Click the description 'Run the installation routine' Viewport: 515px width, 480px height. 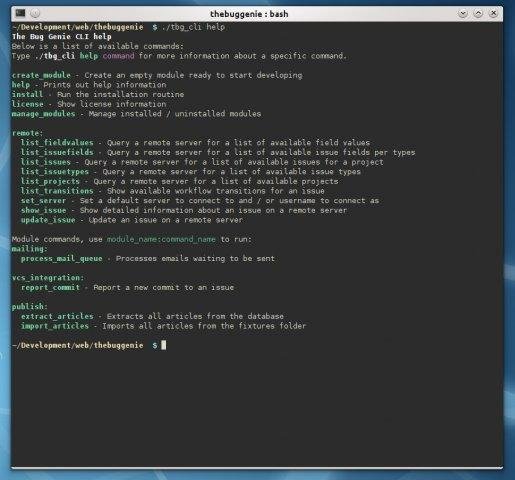click(x=120, y=95)
